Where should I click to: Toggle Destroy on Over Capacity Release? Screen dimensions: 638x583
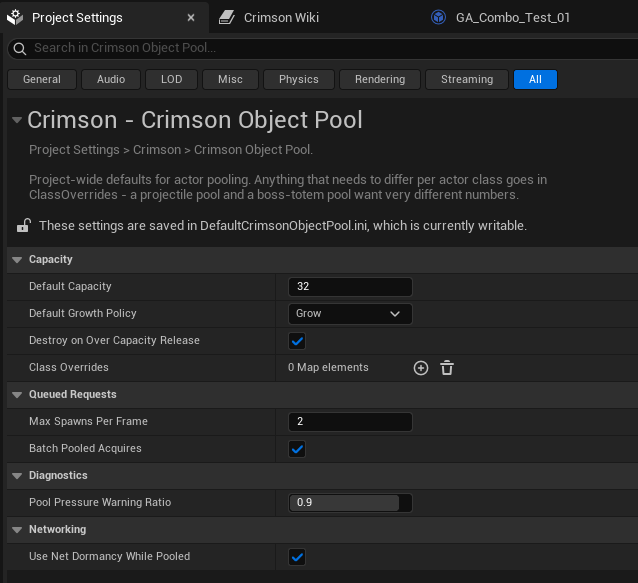(x=297, y=341)
